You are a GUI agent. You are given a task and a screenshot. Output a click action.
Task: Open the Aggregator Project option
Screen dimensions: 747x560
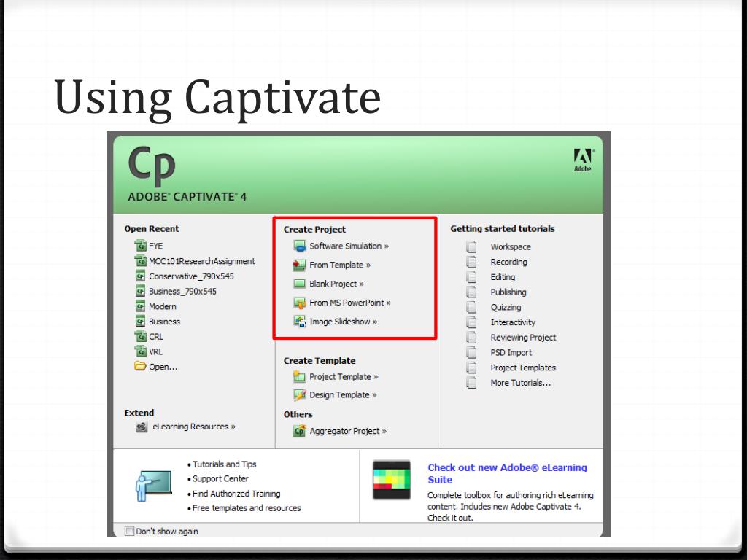(348, 431)
